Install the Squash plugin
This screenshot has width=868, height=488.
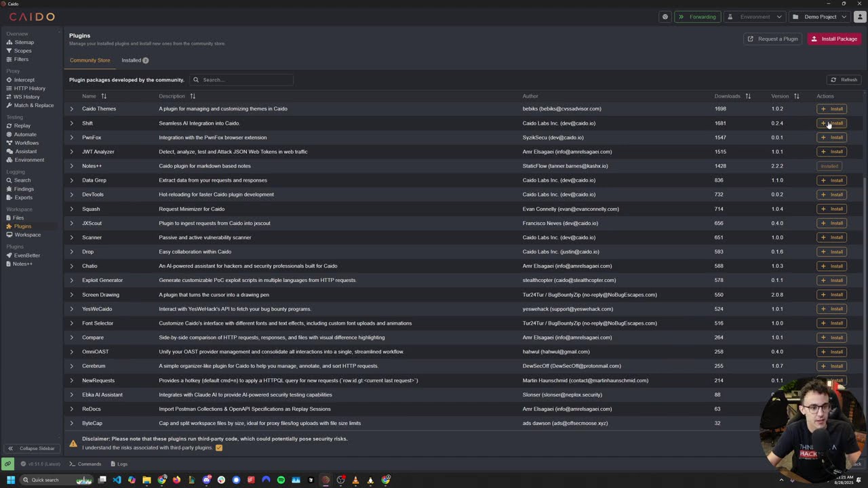tap(831, 209)
